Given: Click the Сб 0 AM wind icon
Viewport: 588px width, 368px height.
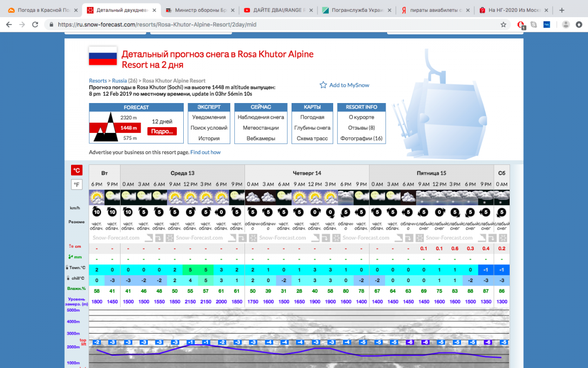Looking at the screenshot, I should (x=502, y=212).
